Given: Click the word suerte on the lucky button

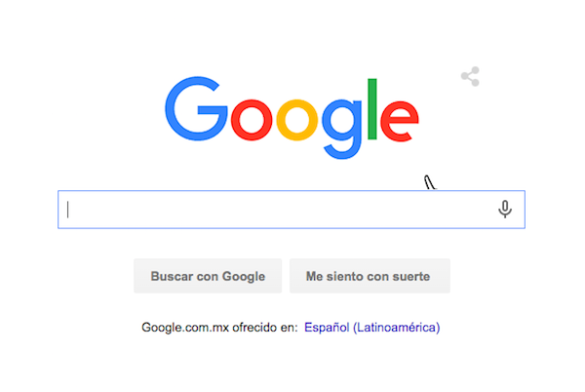Looking at the screenshot, I should (411, 276).
